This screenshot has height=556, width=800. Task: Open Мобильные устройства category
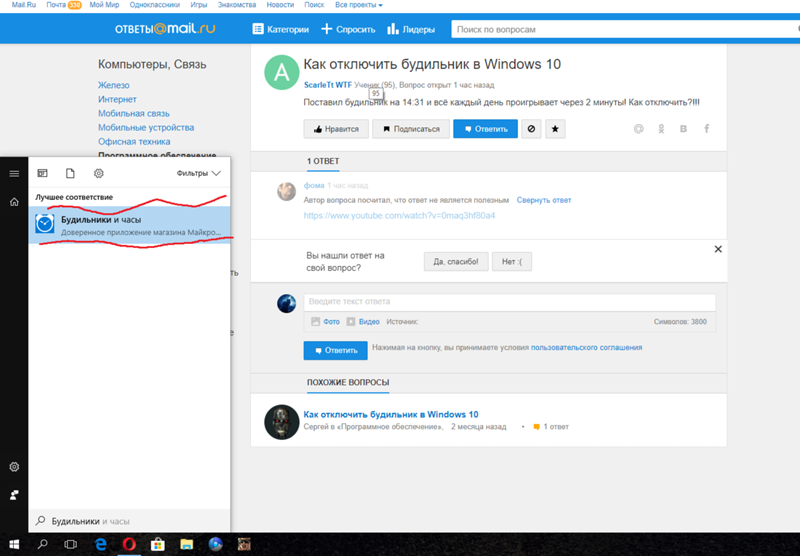click(146, 128)
